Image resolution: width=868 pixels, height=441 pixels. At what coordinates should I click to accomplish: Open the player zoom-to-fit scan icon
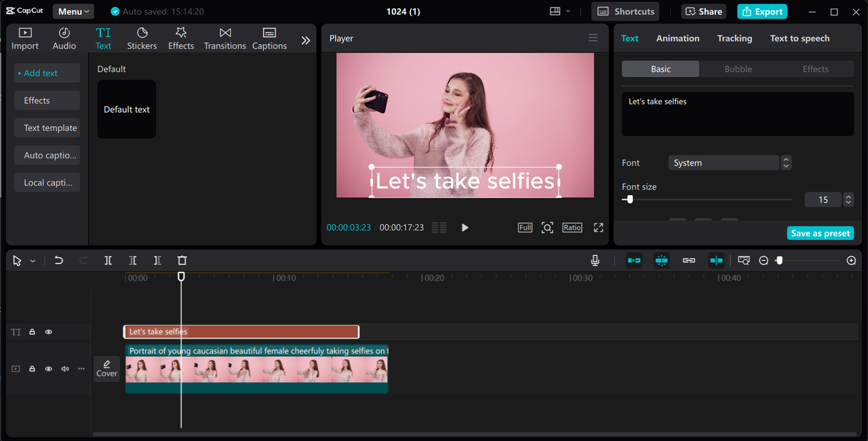point(547,228)
